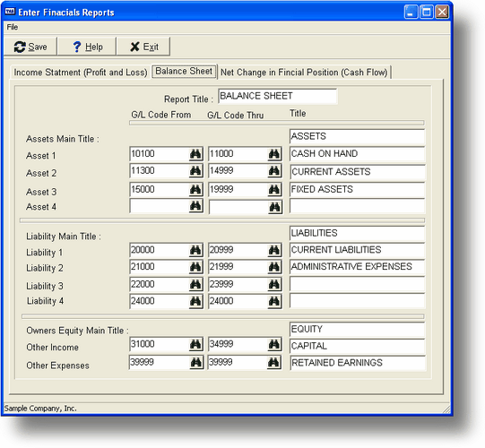
Task: Click the Save toolbar button
Action: pos(30,47)
